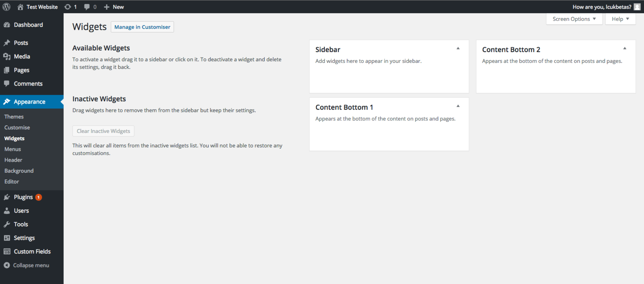Collapse the Content Bottom 1 area arrow
644x284 pixels.
[458, 106]
